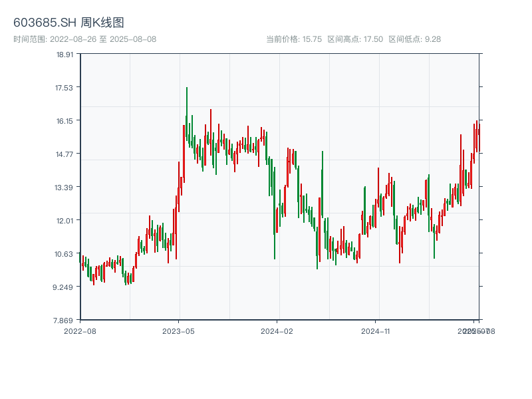Click the 17.53 y-axis label
532x399 pixels.
click(64, 88)
